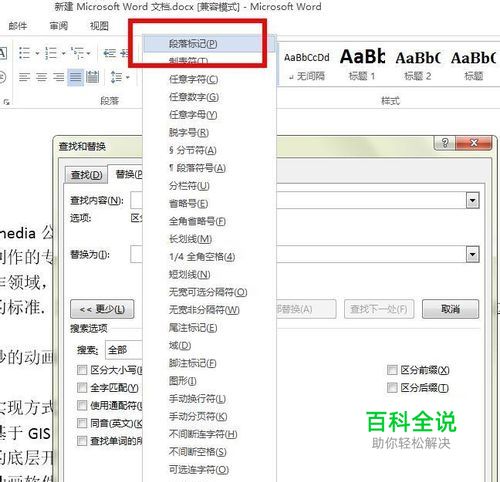Select 短划线(N) menu entry
The height and width of the screenshot is (482, 500).
209,275
